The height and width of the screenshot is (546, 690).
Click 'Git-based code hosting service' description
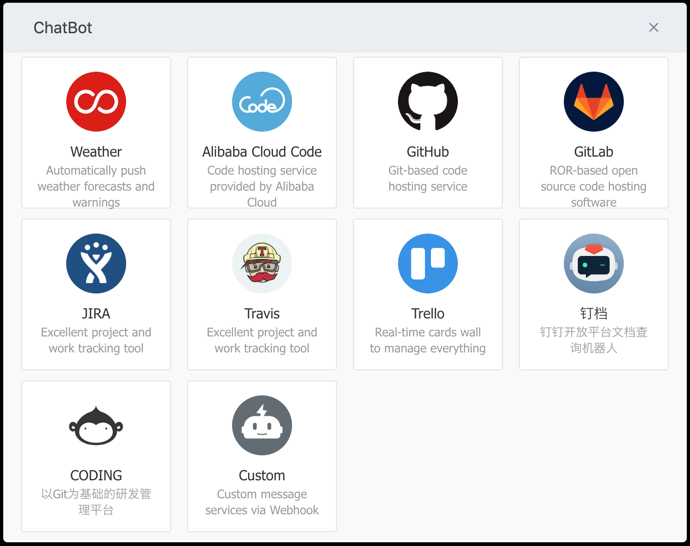428,178
